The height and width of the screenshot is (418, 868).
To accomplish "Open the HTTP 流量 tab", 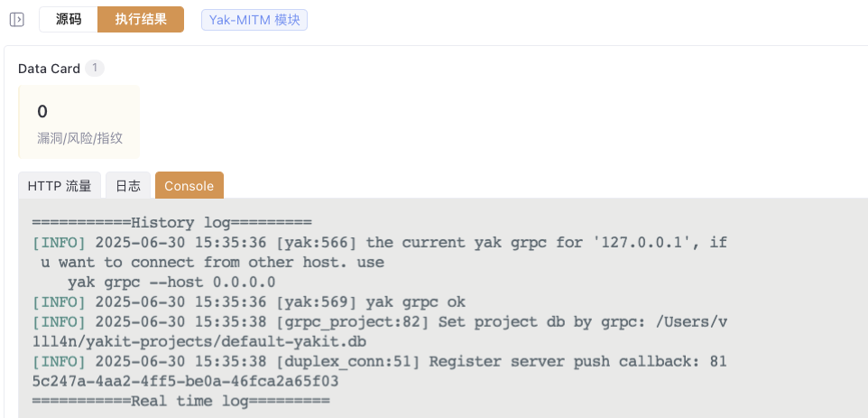I will coord(60,185).
